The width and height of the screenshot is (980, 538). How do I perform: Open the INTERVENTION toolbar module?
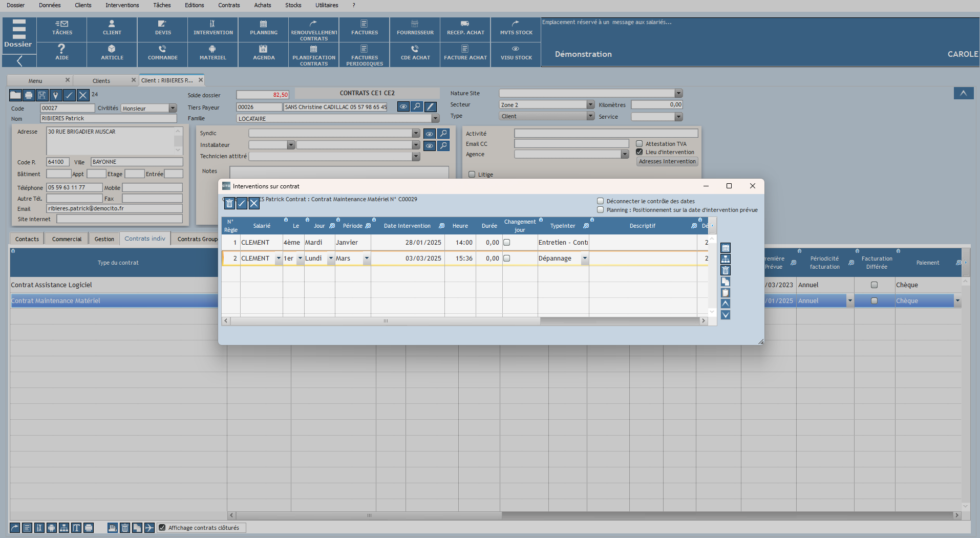coord(213,29)
